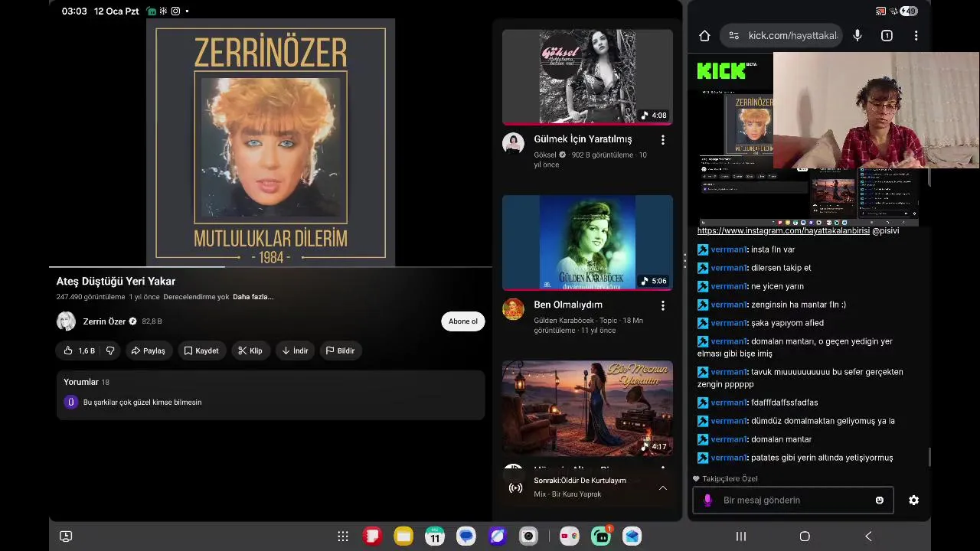
Task: Open options menu for Ben Olmalıydım
Action: pos(663,305)
